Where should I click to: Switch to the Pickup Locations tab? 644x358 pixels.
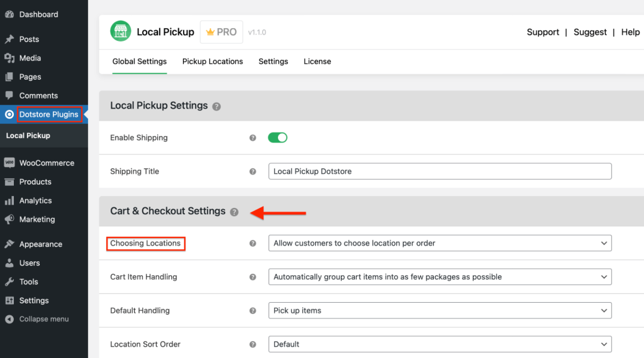pos(213,62)
